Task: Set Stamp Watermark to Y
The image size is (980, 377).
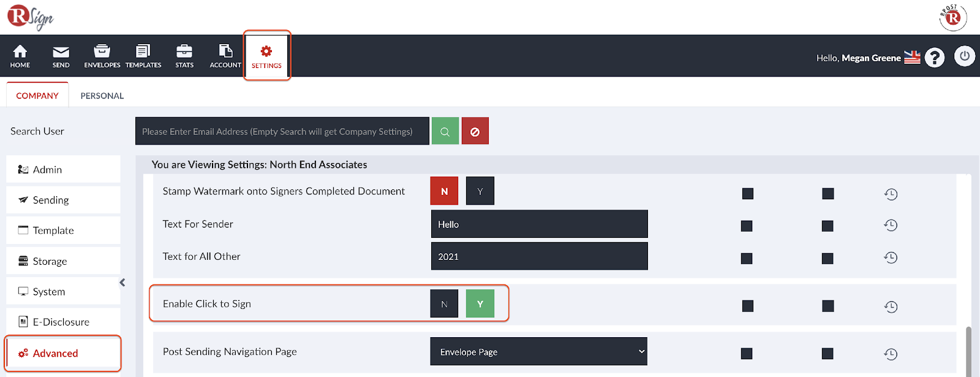Action: (480, 191)
